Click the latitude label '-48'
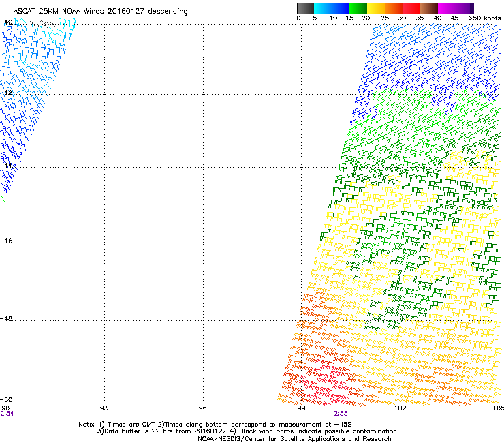Screen dimensions: 504x443 [x=6, y=318]
